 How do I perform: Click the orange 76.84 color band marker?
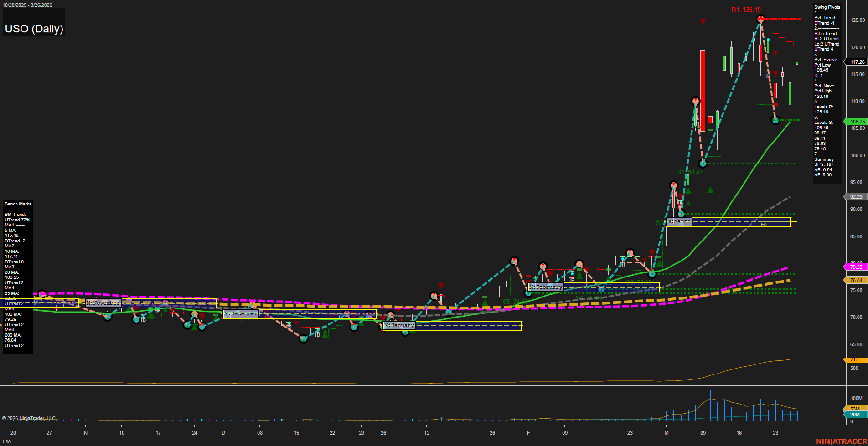click(x=856, y=280)
